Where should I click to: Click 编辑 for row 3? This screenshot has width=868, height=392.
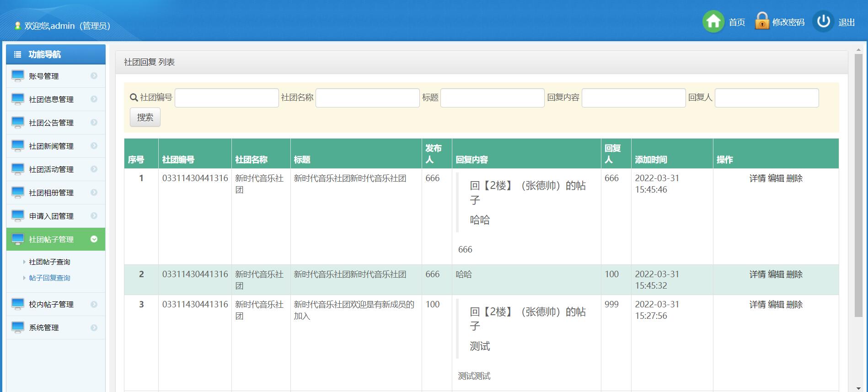click(776, 305)
